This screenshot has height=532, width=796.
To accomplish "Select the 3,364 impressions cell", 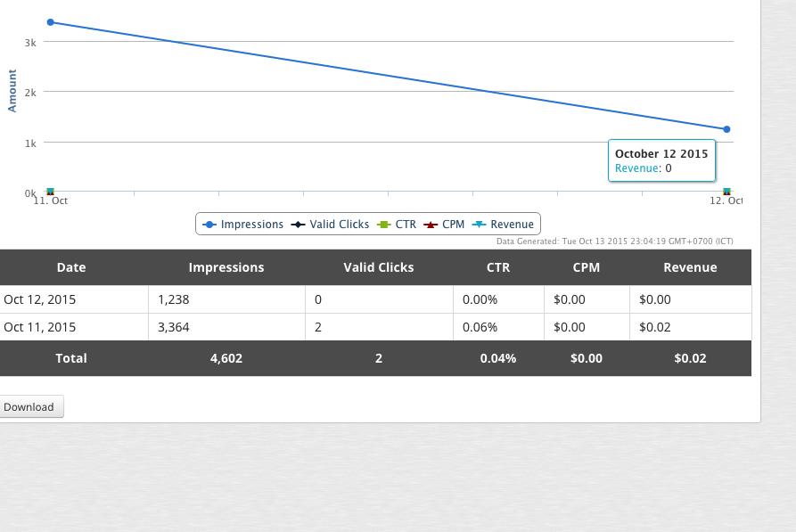I will click(x=174, y=327).
